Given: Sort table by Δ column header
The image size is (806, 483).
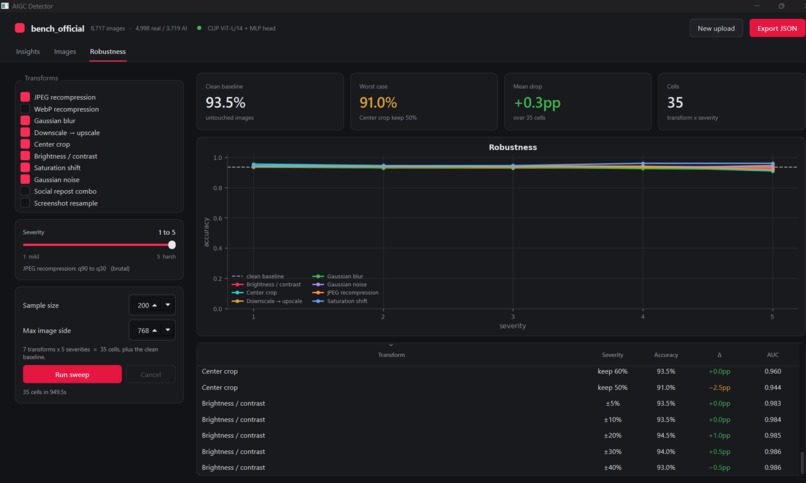Looking at the screenshot, I should click(719, 355).
